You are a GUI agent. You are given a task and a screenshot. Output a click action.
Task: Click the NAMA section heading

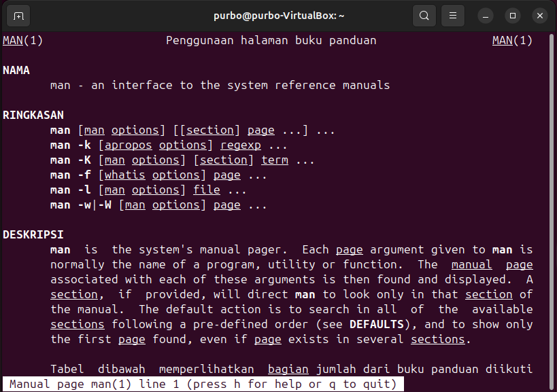[x=16, y=70]
